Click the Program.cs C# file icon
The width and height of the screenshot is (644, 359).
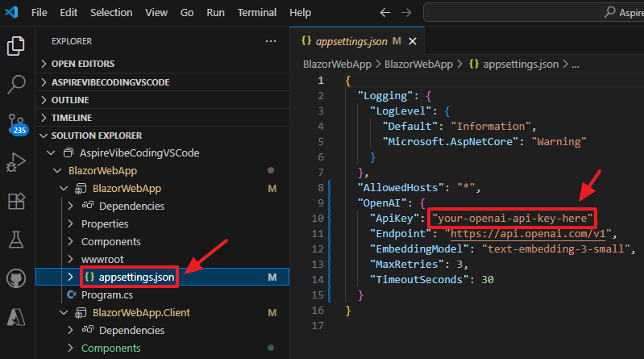72,294
